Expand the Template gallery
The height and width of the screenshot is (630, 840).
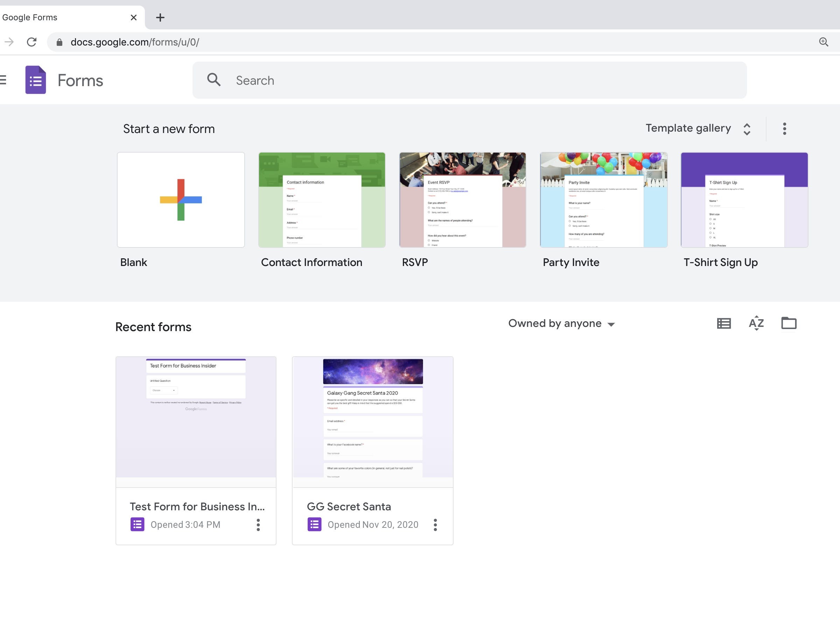(x=698, y=128)
